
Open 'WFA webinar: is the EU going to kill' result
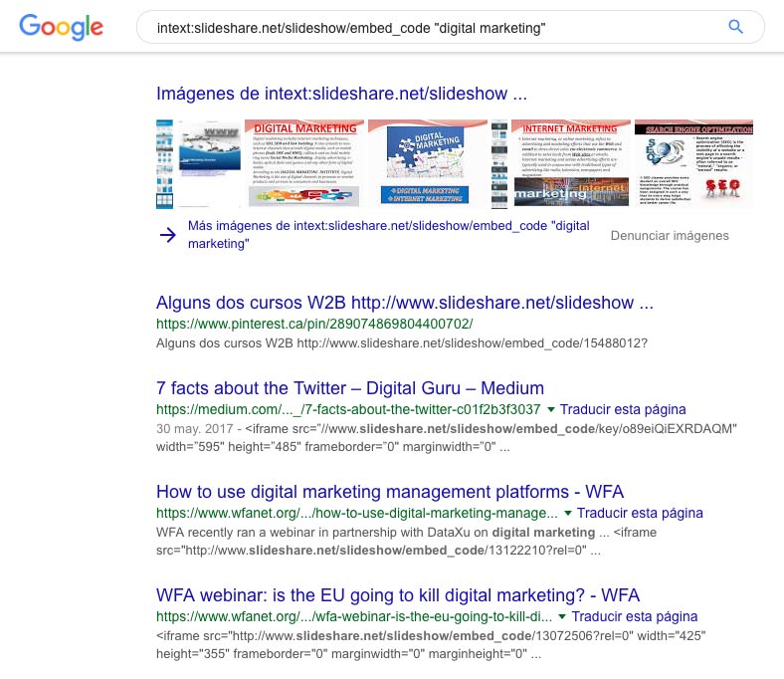398,595
